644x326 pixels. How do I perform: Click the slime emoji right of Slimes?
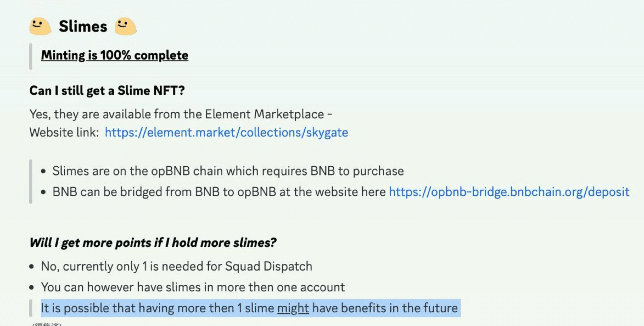point(125,26)
